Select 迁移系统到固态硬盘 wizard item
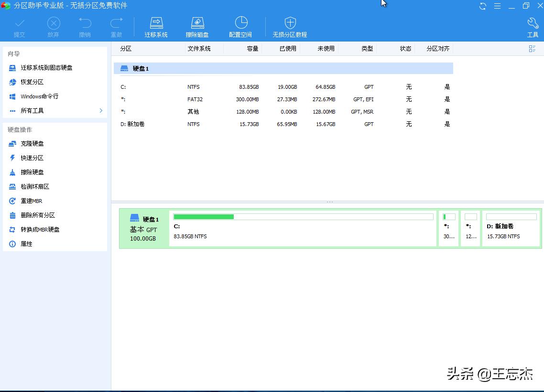 pyautogui.click(x=46, y=68)
